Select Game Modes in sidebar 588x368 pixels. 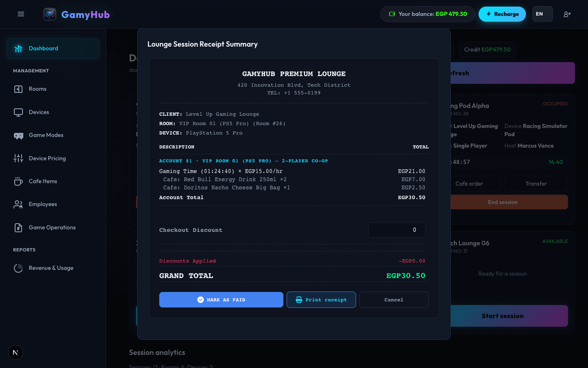(x=53, y=135)
